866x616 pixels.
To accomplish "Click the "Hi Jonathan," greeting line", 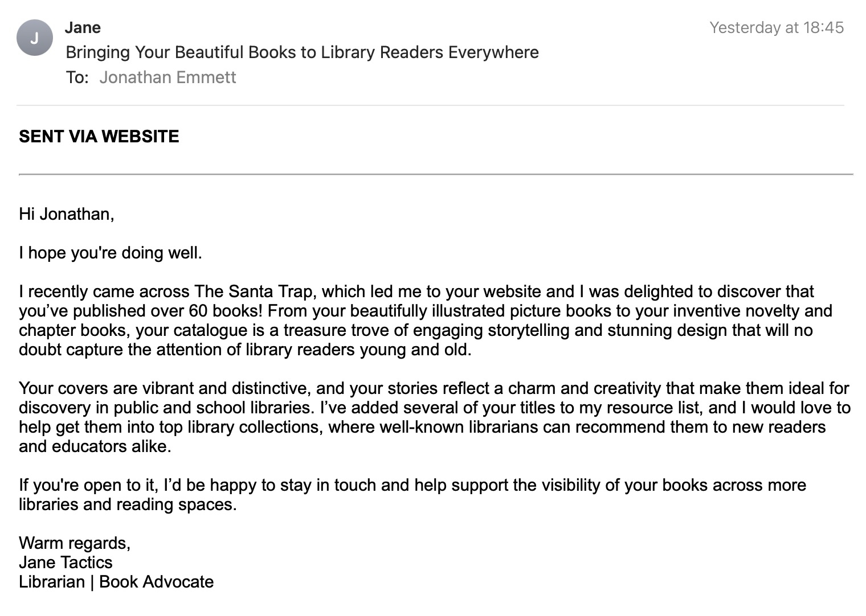I will click(67, 214).
